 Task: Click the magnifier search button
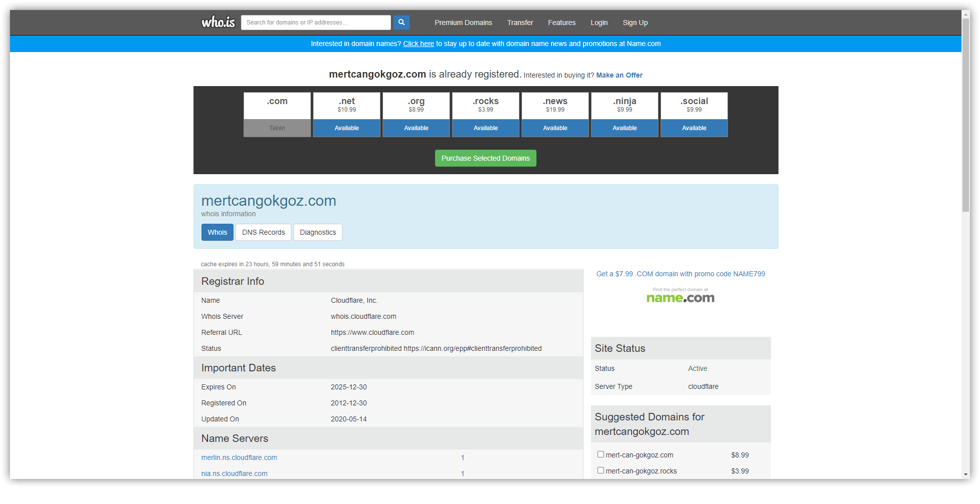pyautogui.click(x=401, y=23)
